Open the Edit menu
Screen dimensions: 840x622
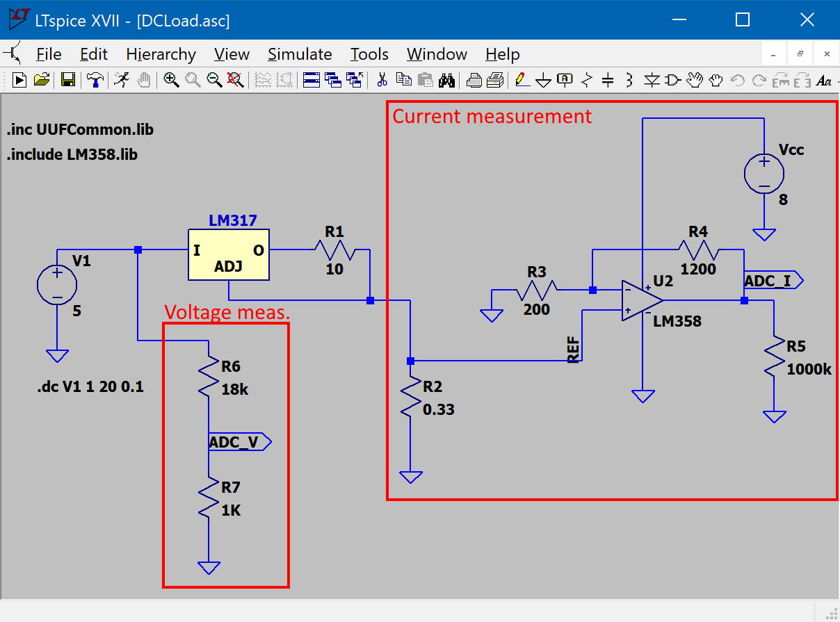click(x=94, y=54)
